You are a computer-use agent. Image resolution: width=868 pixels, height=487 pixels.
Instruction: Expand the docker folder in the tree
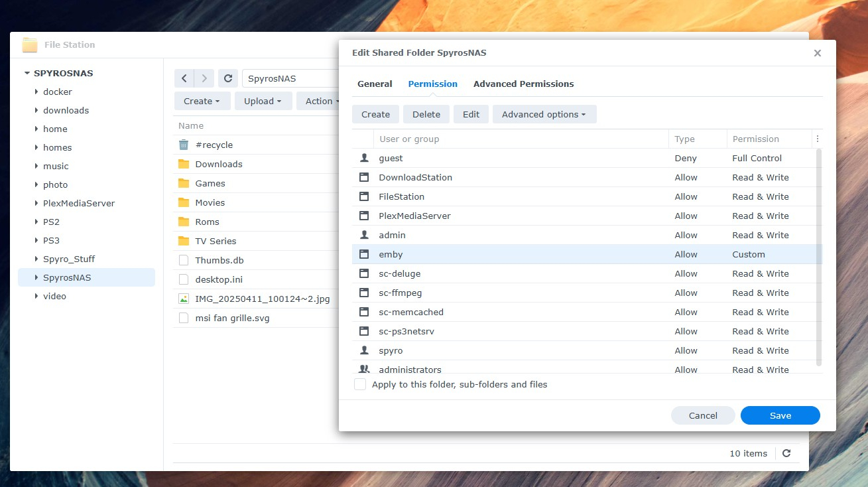[36, 92]
